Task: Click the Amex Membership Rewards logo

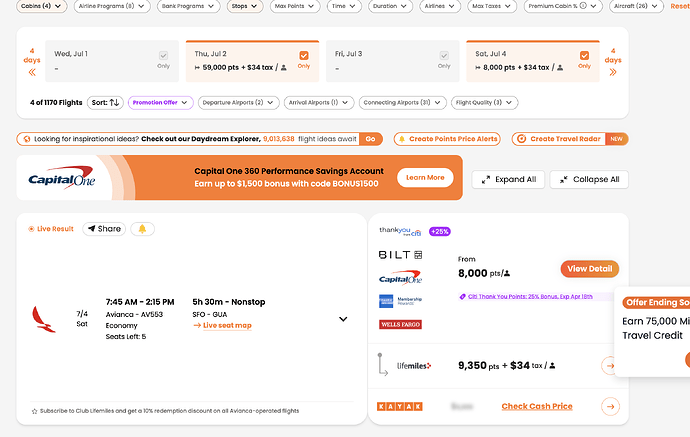Action: 400,301
